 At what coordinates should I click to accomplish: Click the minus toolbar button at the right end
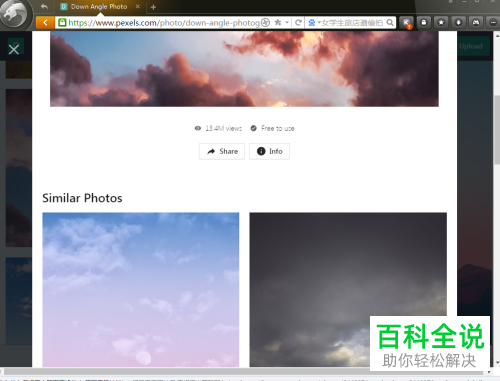[493, 23]
